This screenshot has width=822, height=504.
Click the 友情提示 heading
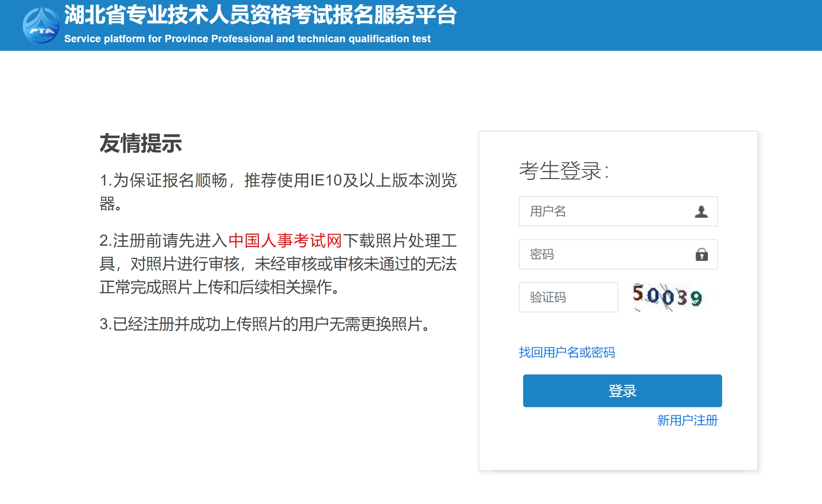pyautogui.click(x=141, y=143)
